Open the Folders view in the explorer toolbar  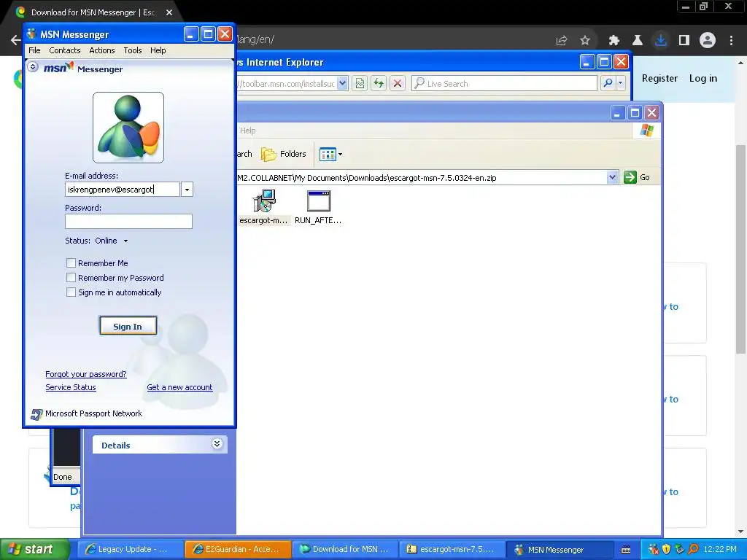point(284,155)
